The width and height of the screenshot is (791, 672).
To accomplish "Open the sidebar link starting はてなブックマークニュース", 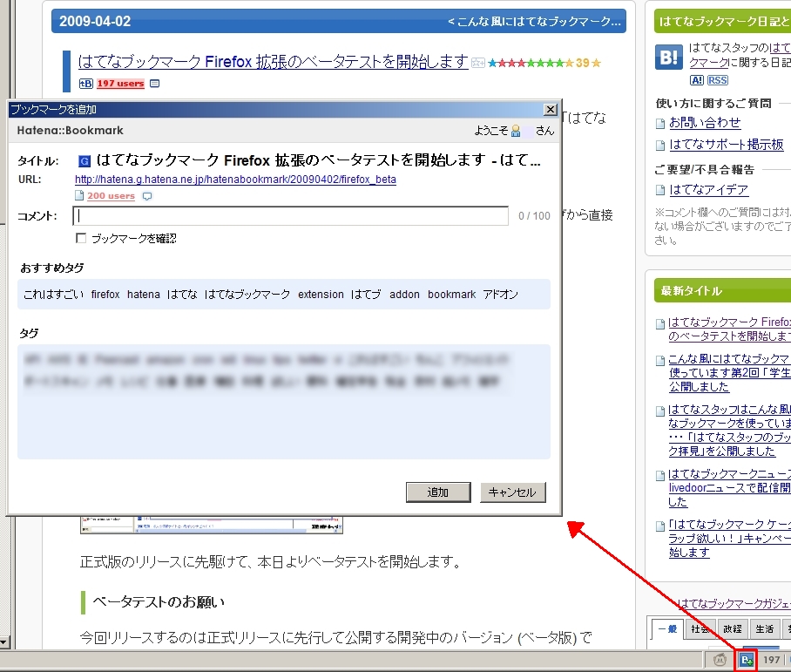I will [729, 488].
